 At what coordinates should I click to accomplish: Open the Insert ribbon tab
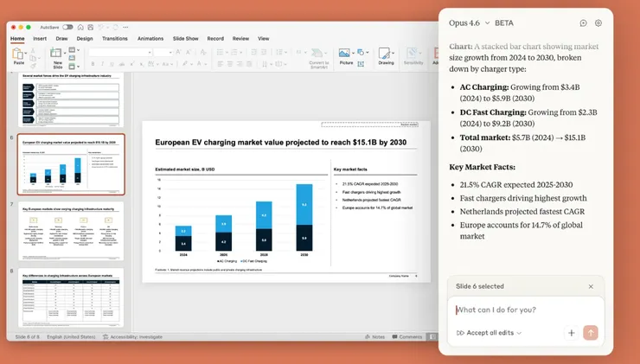tap(40, 38)
